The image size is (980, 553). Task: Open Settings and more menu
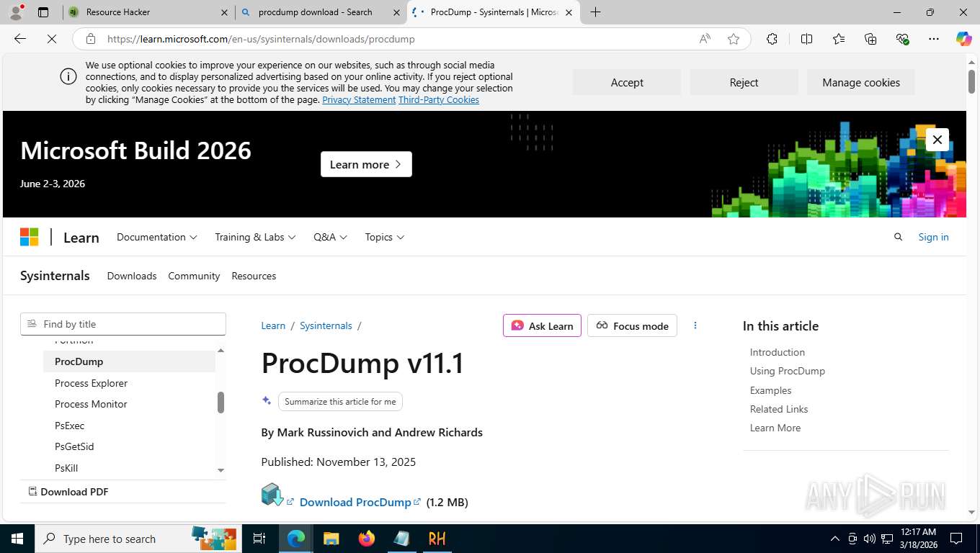click(934, 39)
